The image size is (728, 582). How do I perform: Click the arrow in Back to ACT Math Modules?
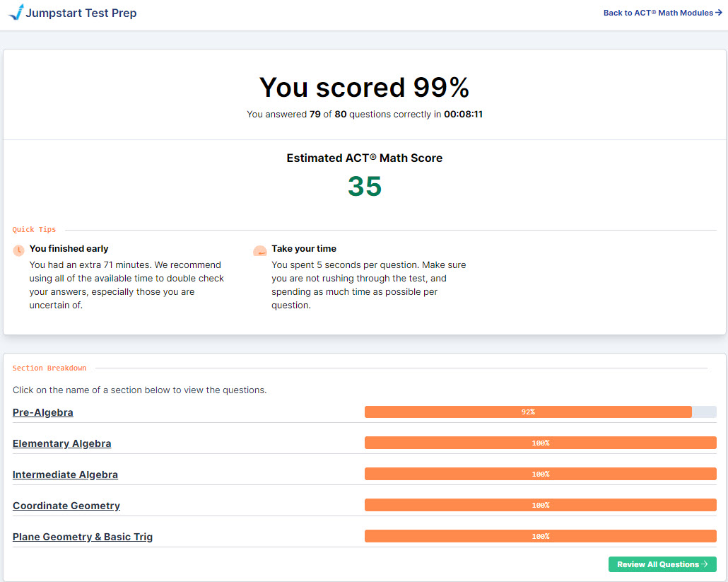click(x=719, y=13)
